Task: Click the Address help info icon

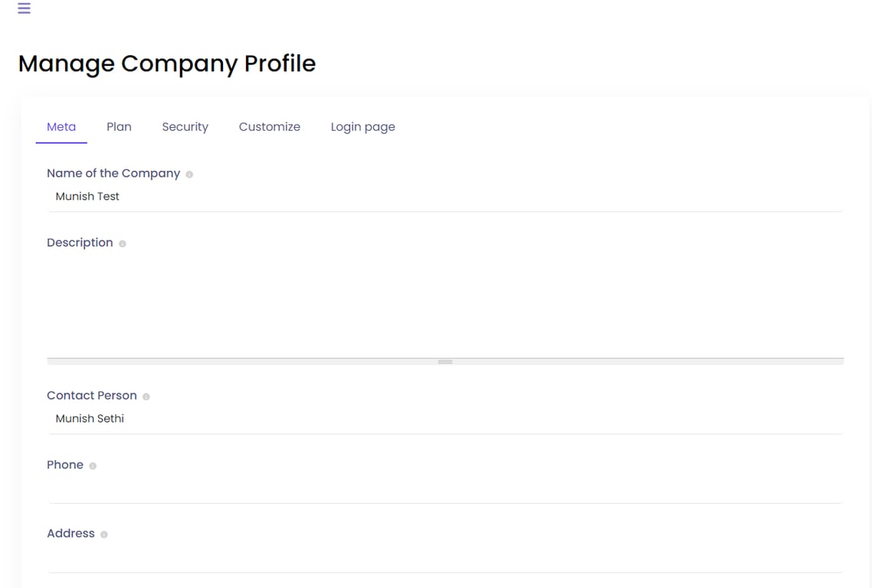Action: pyautogui.click(x=104, y=534)
